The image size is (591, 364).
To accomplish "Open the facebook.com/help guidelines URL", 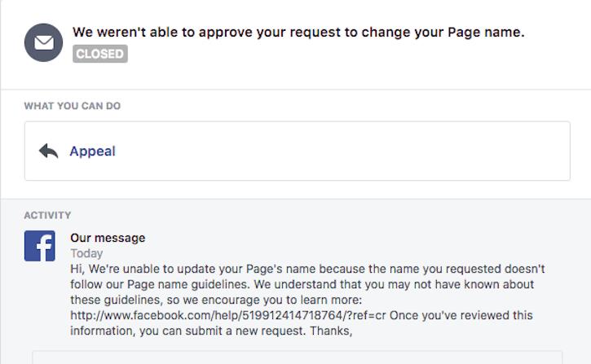I will (x=228, y=315).
